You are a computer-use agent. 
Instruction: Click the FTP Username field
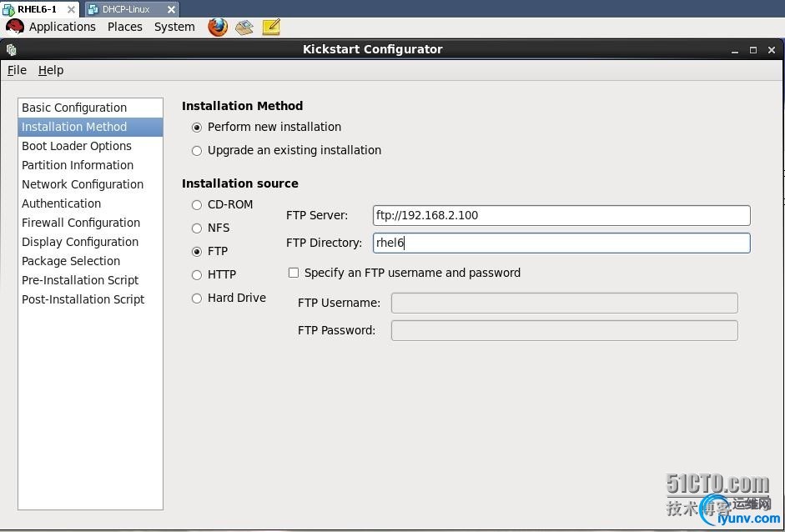[x=564, y=304]
